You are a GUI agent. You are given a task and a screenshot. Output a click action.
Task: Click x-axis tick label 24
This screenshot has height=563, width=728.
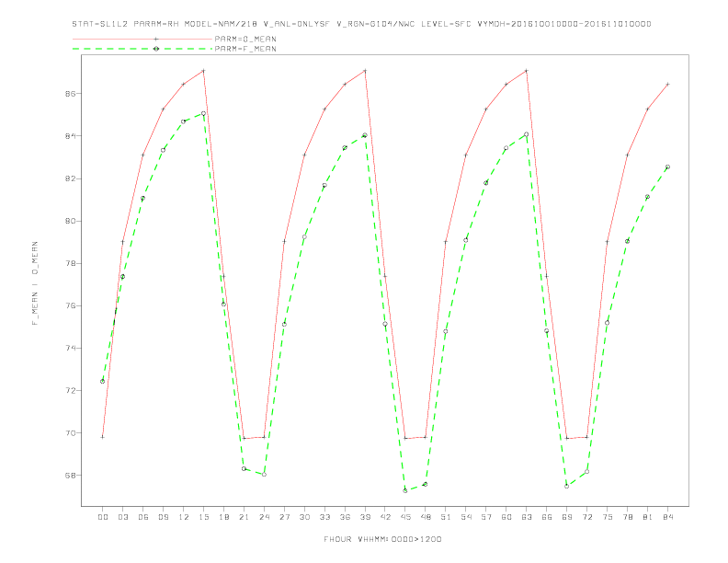[264, 517]
